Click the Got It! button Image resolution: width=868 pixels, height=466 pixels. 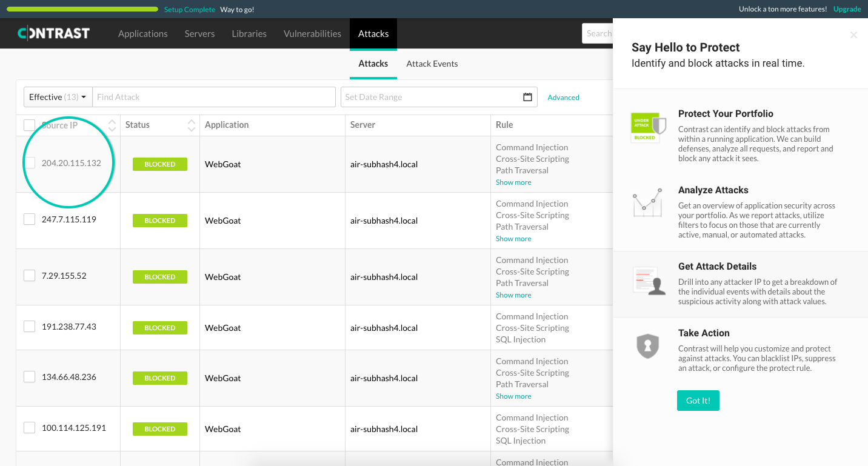[x=698, y=401]
